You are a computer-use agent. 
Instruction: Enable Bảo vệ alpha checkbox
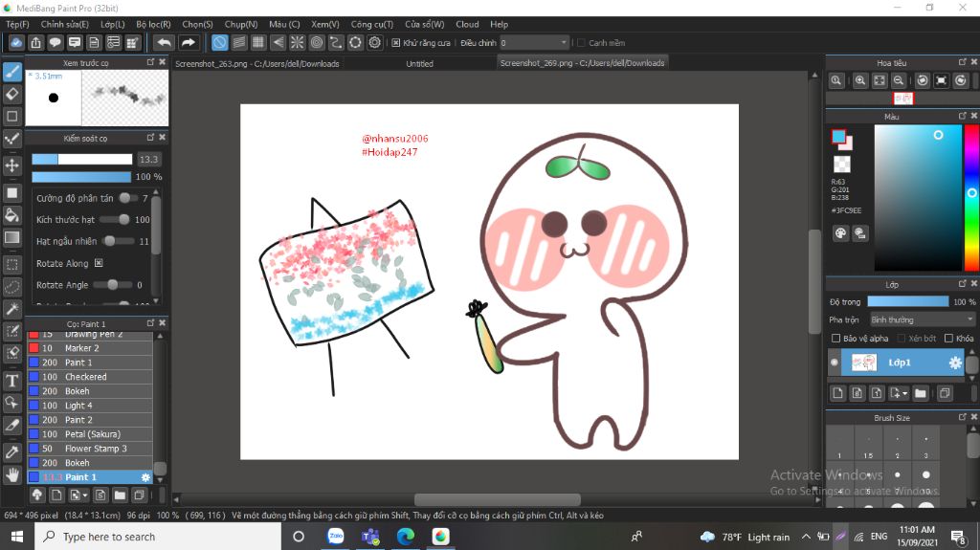(x=835, y=338)
